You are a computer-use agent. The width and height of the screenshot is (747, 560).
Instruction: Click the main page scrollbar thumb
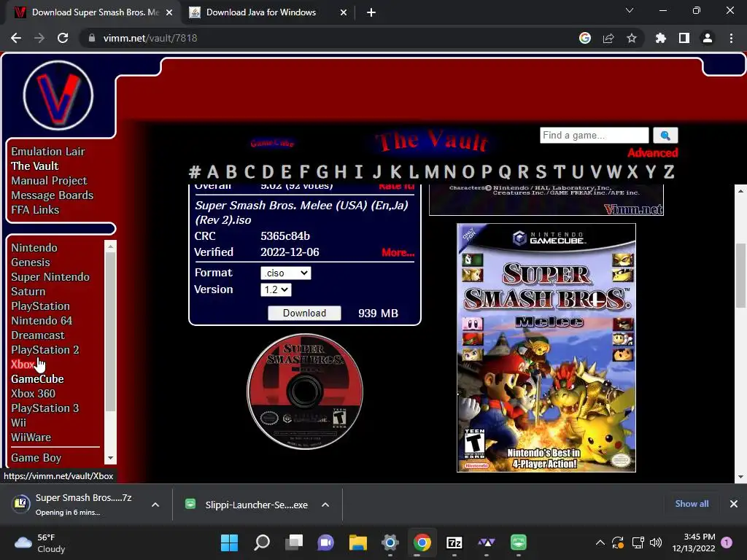click(740, 275)
